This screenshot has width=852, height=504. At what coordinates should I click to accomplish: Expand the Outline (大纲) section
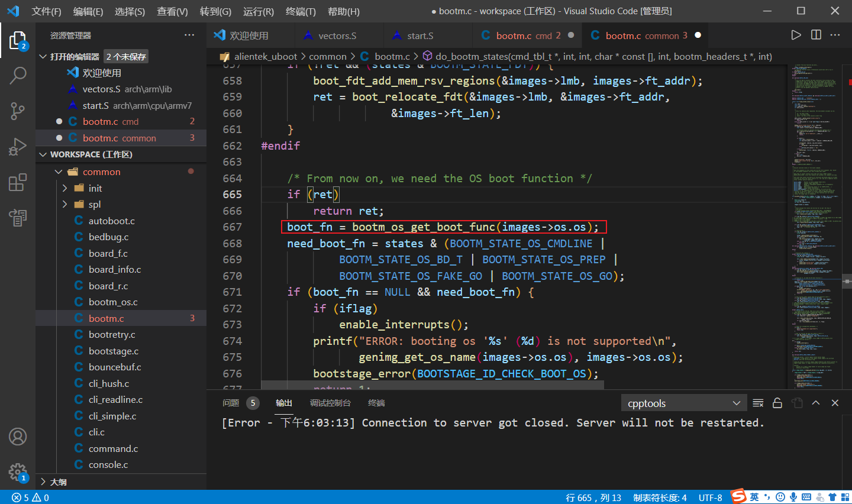pos(43,482)
